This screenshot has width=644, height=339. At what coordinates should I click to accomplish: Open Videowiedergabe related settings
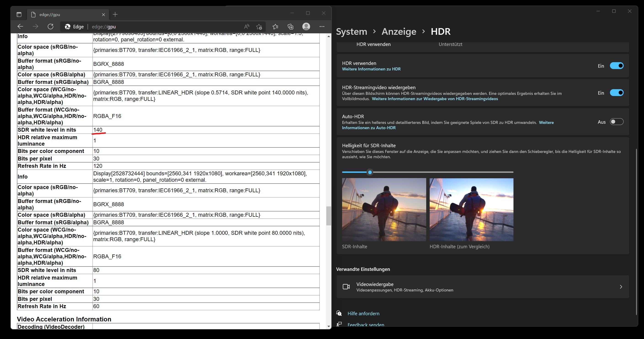(x=482, y=287)
